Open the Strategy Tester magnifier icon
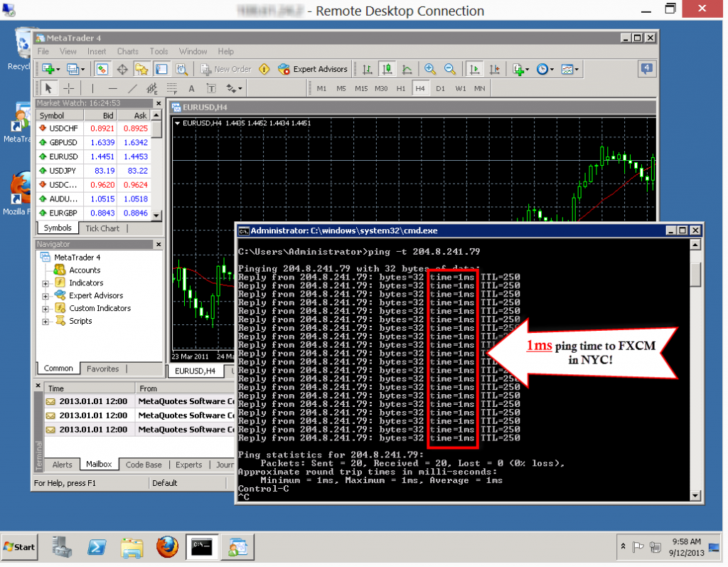The image size is (728, 567). 181,70
